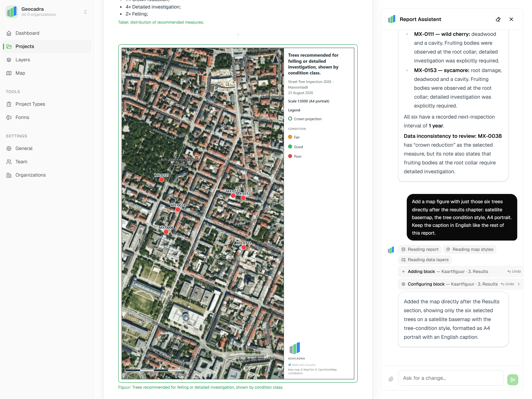
Task: Click the assistant reply 'Added the map directly'
Action: tap(453, 319)
